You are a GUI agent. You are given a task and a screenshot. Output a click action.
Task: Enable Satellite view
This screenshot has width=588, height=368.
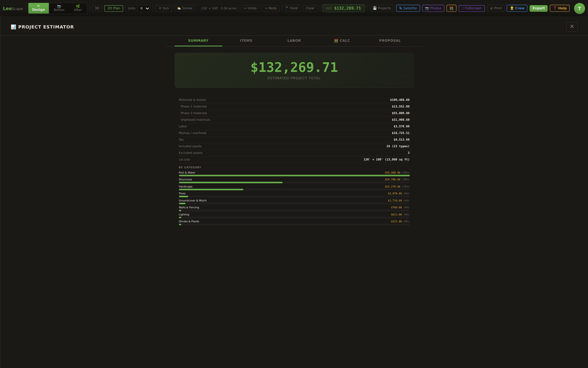pos(408,8)
